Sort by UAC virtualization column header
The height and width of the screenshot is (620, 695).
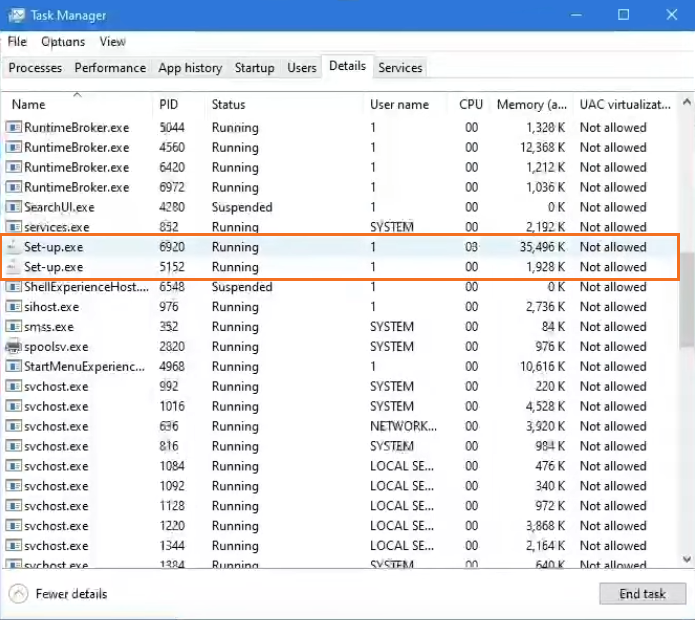[625, 105]
